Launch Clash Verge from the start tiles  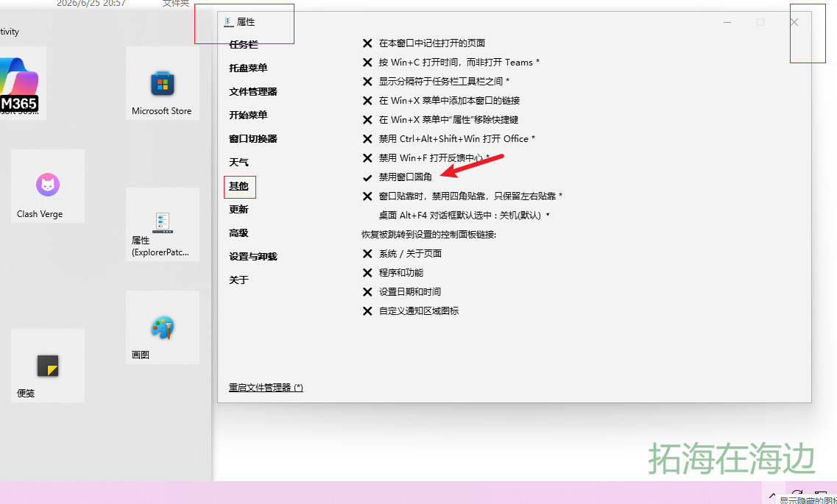click(48, 186)
